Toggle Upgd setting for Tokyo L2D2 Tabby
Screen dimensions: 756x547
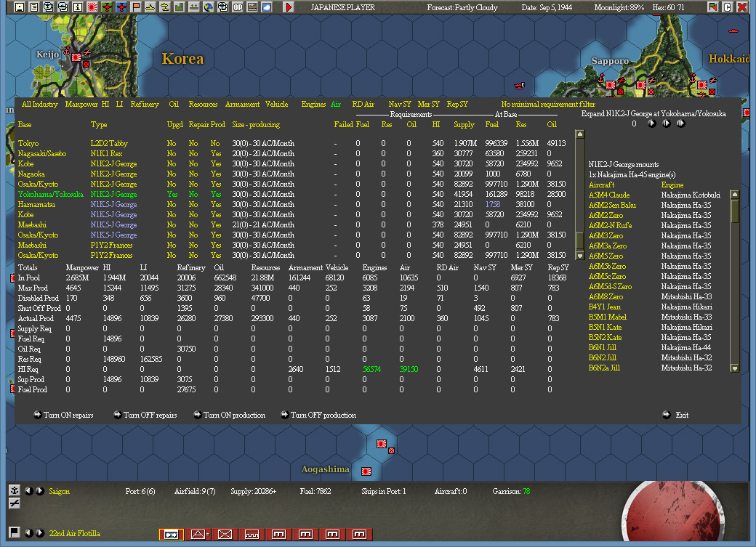[171, 143]
